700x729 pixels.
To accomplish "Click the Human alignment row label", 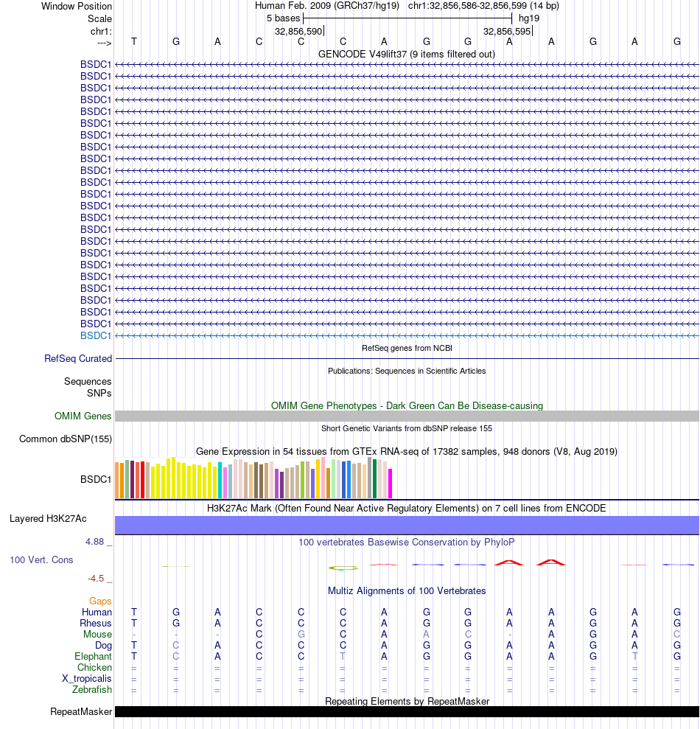I will (x=97, y=613).
